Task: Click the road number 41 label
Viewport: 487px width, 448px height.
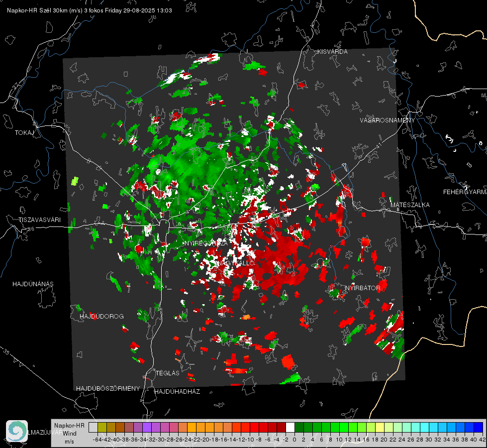Action: click(x=379, y=145)
